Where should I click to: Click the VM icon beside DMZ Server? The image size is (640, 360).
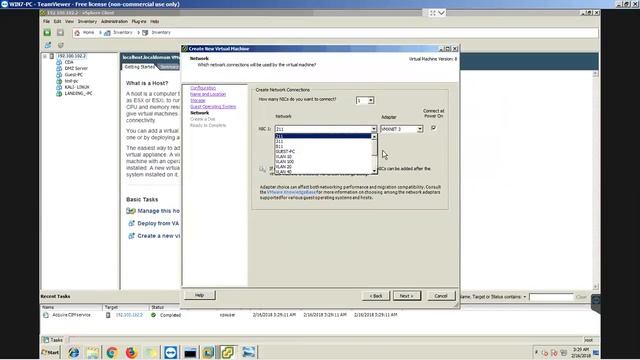(59, 68)
